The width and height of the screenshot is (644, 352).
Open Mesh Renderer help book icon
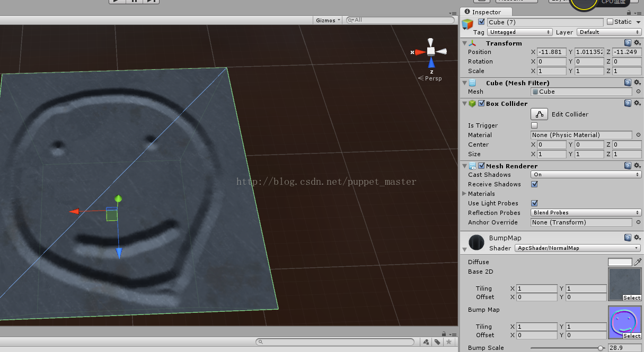[628, 166]
